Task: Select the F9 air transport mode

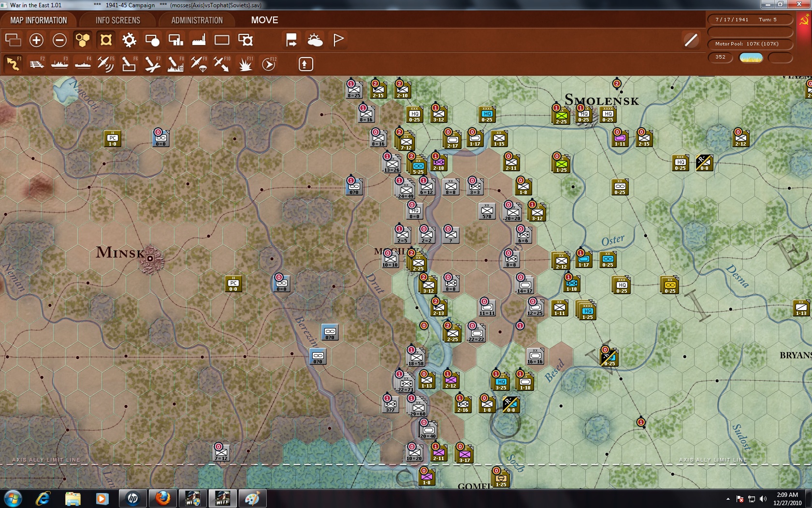Action: pyautogui.click(x=199, y=64)
